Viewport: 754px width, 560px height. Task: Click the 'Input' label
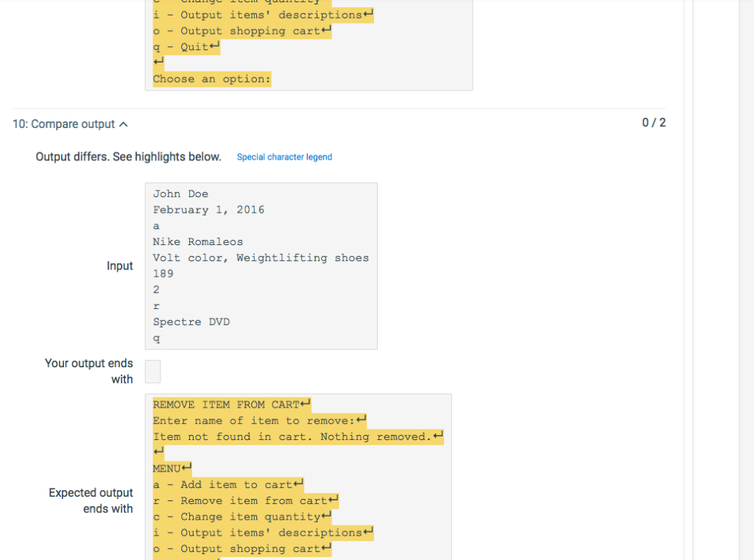[x=120, y=266]
